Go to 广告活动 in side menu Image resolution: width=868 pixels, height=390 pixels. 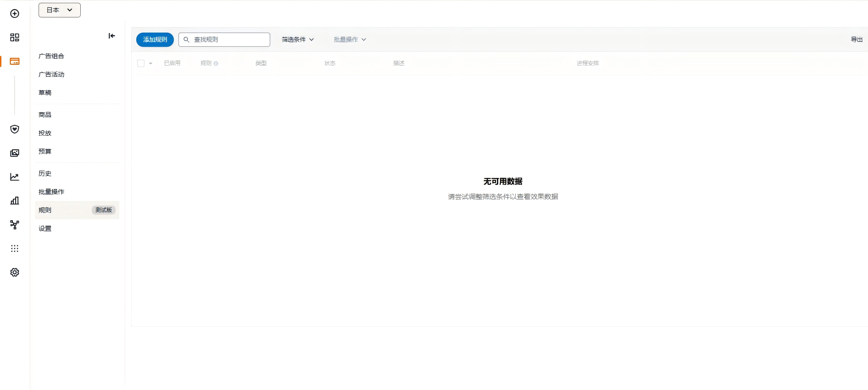click(51, 74)
